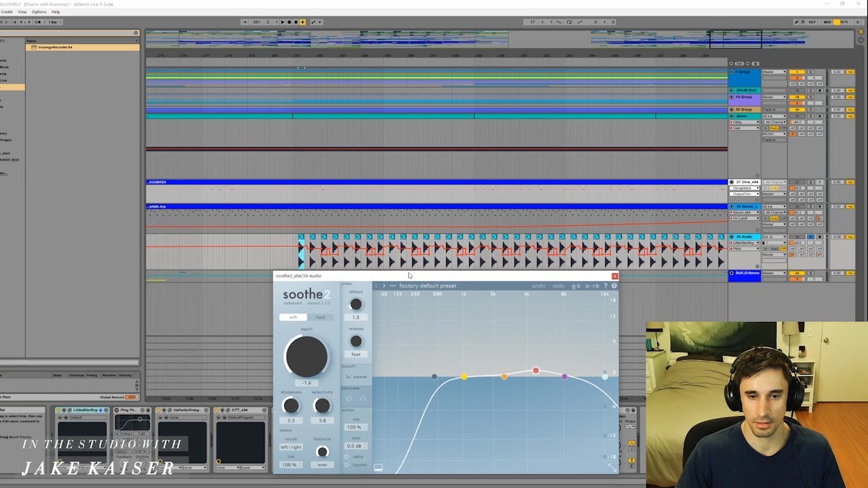Adjust soothe2 link 100 % stepper
This screenshot has height=488, width=868.
coord(291,464)
